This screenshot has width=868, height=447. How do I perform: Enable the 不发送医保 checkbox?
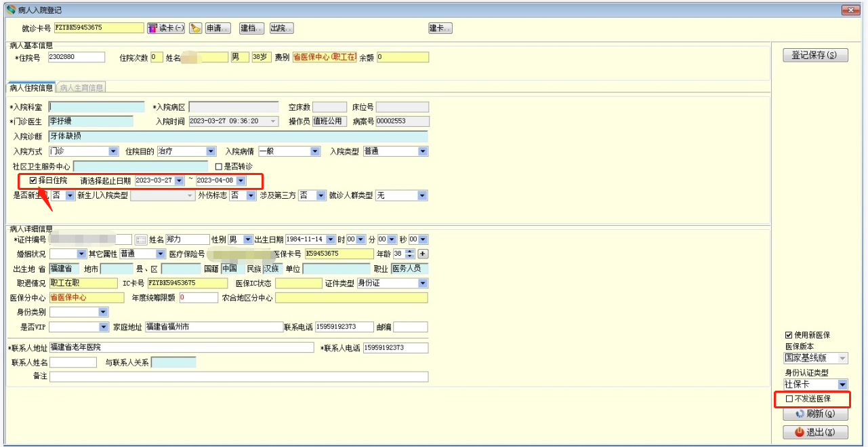[x=789, y=399]
